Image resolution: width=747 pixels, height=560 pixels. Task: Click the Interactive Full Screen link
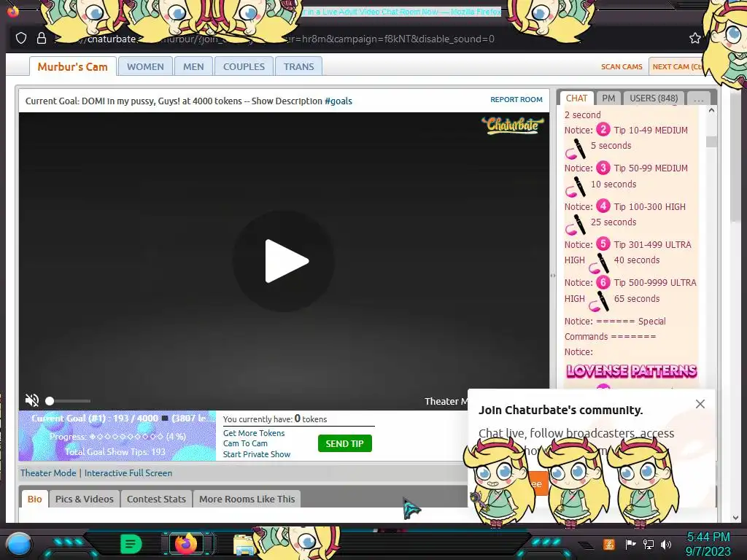pos(128,472)
